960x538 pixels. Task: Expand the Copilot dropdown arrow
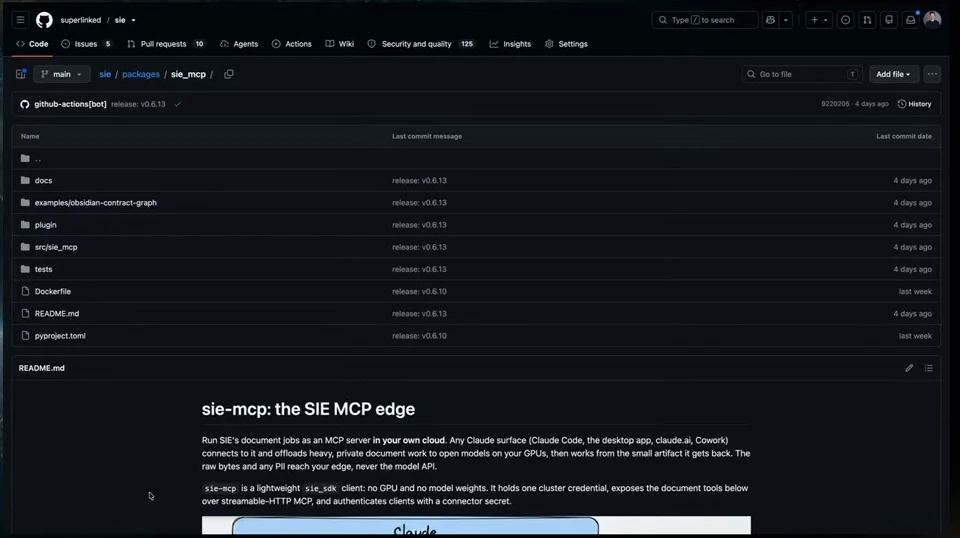pos(786,20)
